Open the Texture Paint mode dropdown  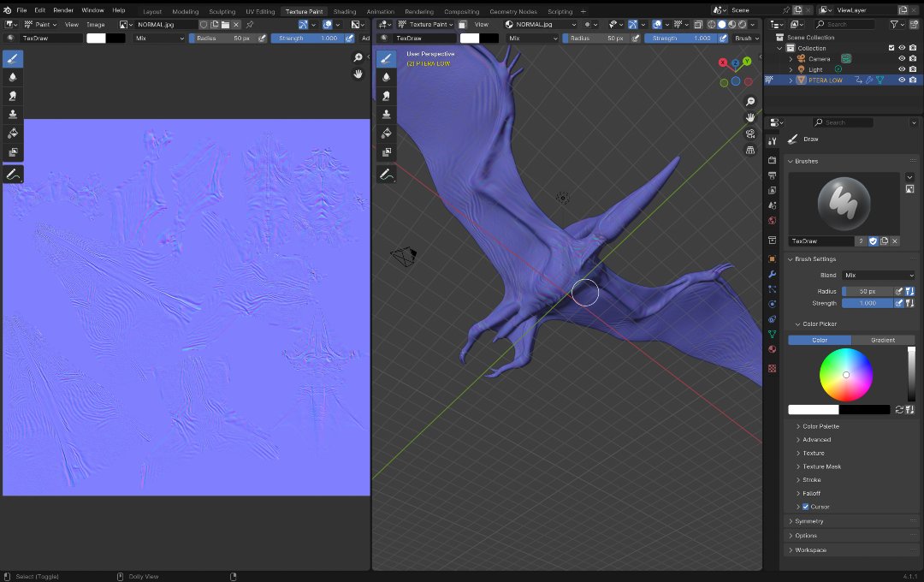425,24
